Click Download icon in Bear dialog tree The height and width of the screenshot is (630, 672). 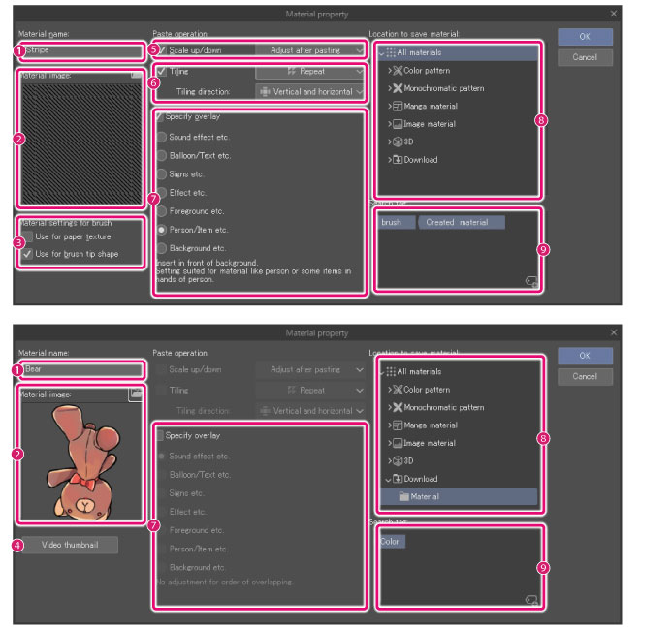coord(398,479)
